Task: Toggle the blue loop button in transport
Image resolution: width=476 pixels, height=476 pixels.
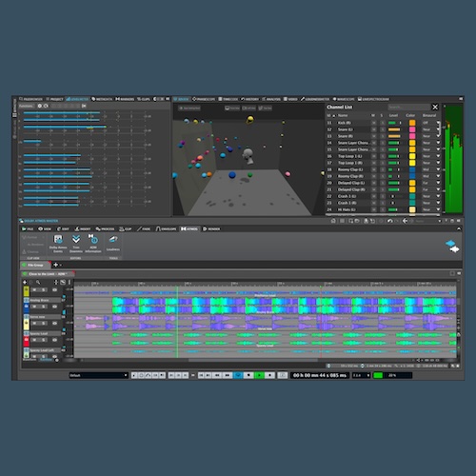Action: 238,375
